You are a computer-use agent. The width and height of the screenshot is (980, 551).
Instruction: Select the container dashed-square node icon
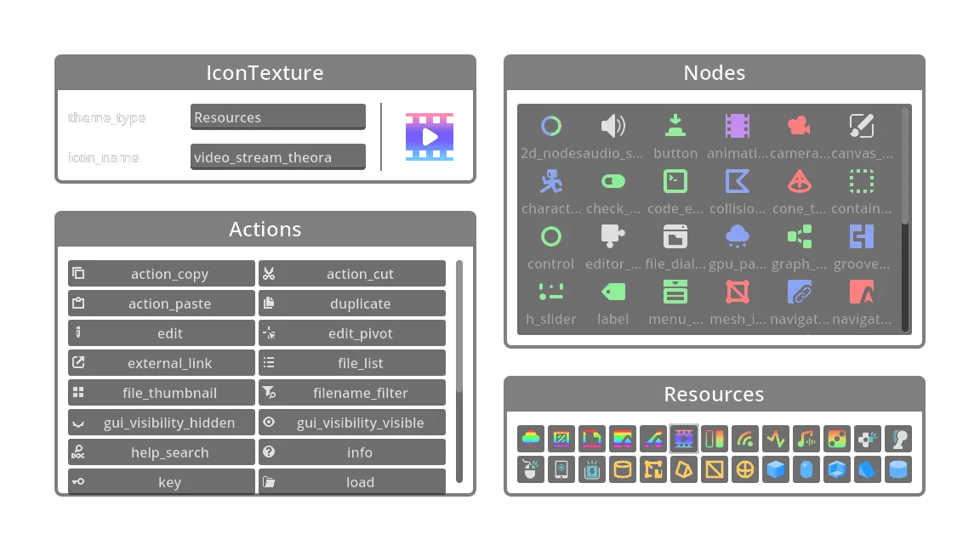[x=861, y=182]
